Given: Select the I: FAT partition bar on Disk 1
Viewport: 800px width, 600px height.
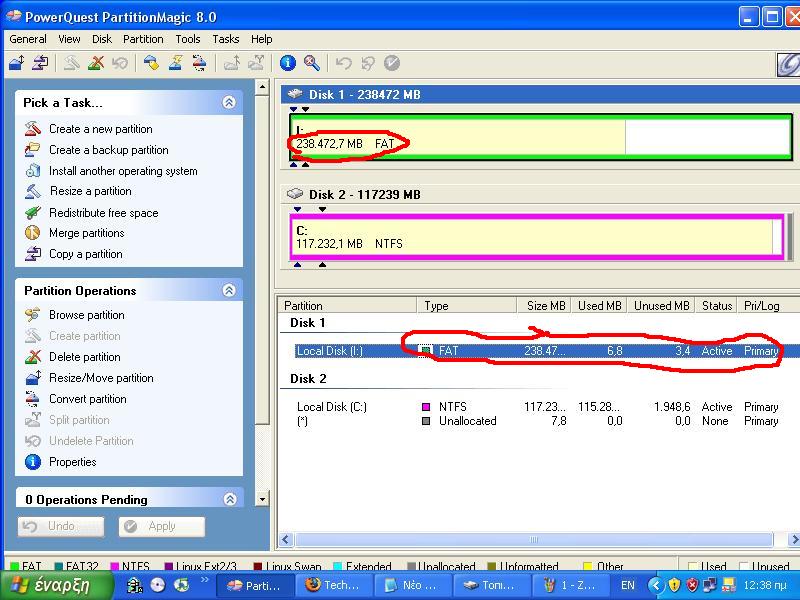Looking at the screenshot, I should pyautogui.click(x=541, y=137).
